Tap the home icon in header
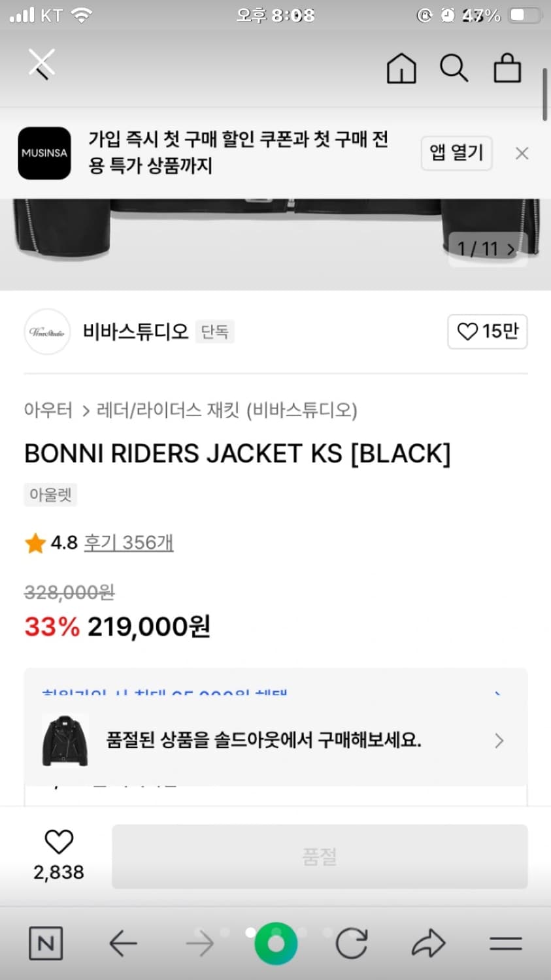 coord(401,68)
